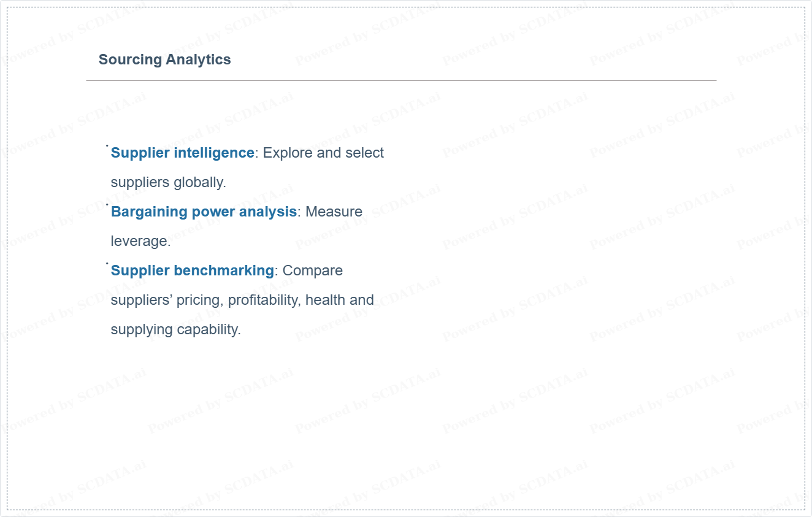Open the "Supplier benchmarking" link

click(x=192, y=270)
